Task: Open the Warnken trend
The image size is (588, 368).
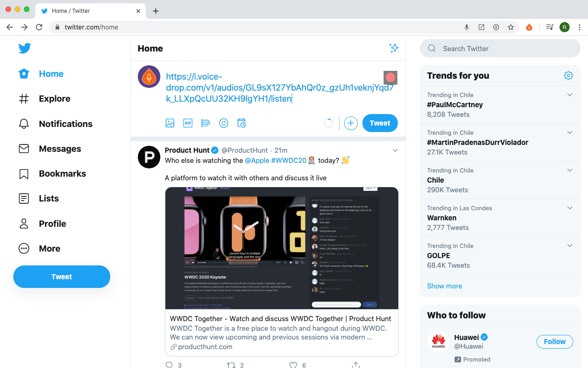Action: pyautogui.click(x=441, y=218)
